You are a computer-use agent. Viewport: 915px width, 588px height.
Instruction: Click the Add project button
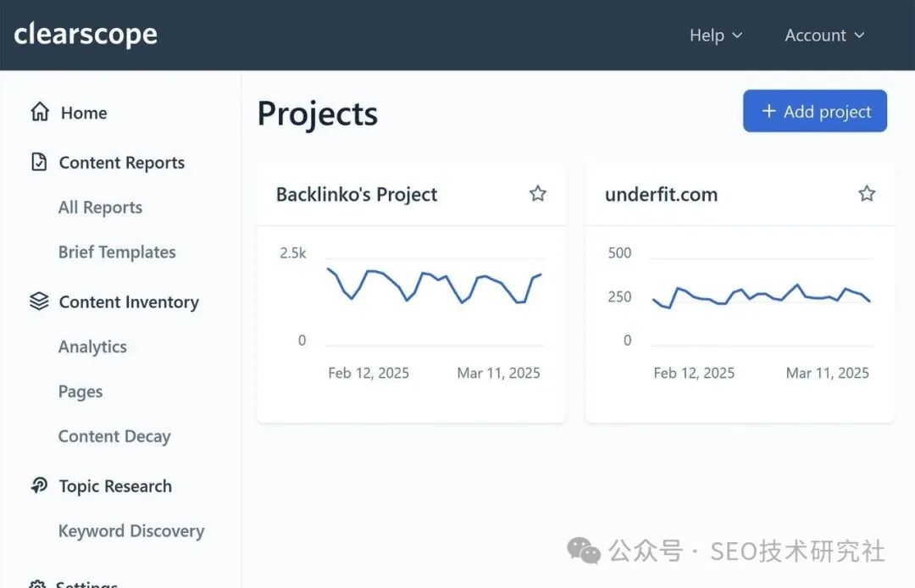point(815,111)
